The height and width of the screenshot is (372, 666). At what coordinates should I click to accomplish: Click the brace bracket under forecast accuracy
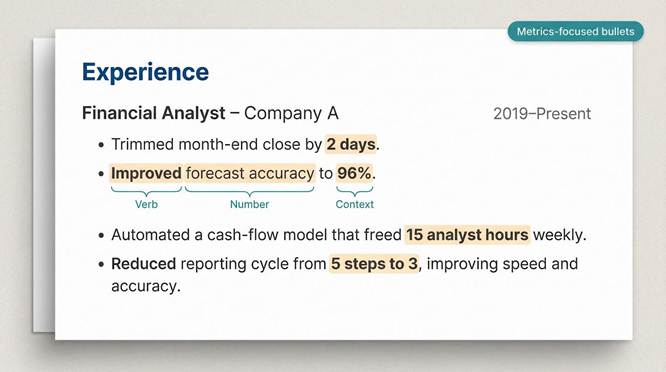250,191
